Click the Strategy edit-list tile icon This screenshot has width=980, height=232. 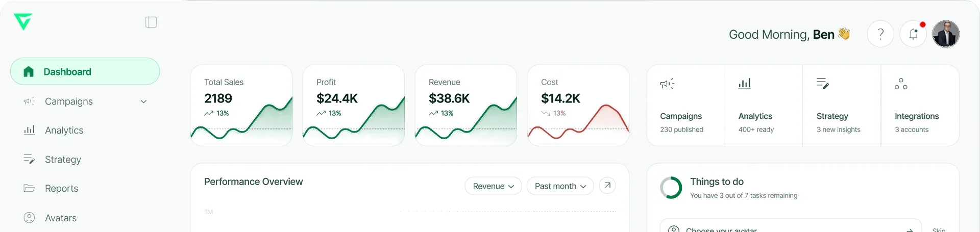[x=823, y=84]
